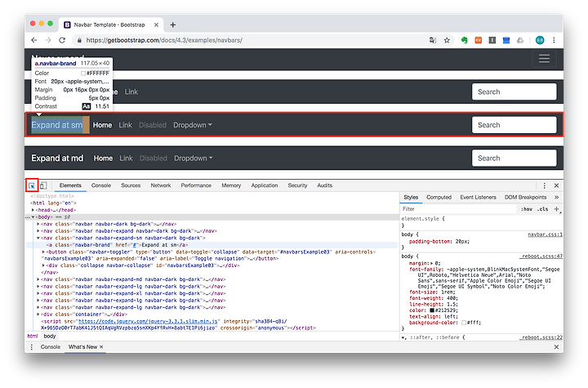The width and height of the screenshot is (588, 388).
Task: Open the Chrome profile avatar
Action: (x=540, y=40)
